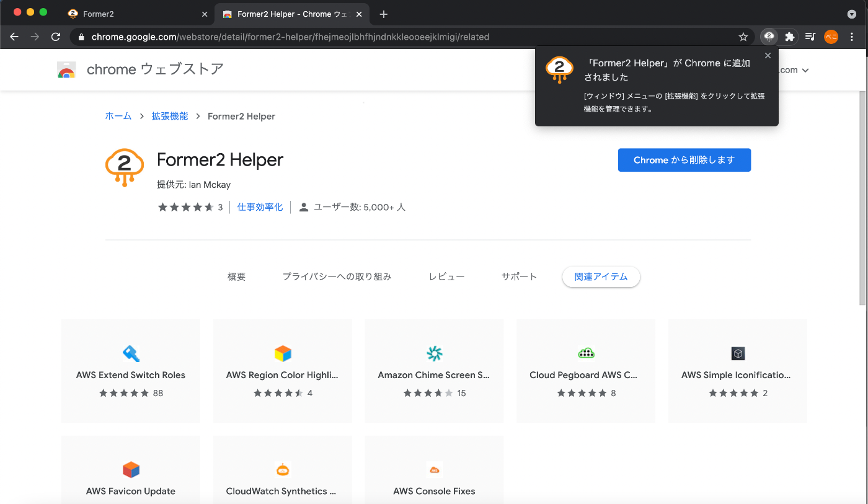868x504 pixels.
Task: Open the orange profile avatar
Action: click(x=831, y=37)
